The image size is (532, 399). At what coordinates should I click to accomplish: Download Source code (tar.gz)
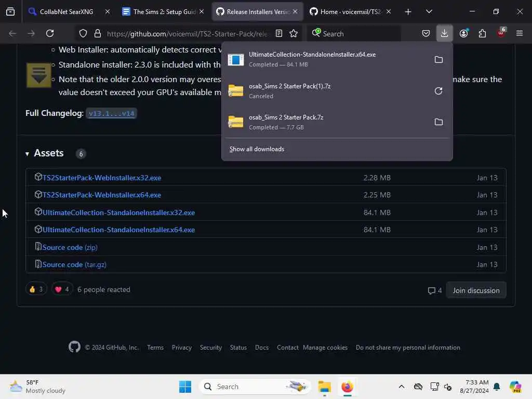click(x=74, y=264)
